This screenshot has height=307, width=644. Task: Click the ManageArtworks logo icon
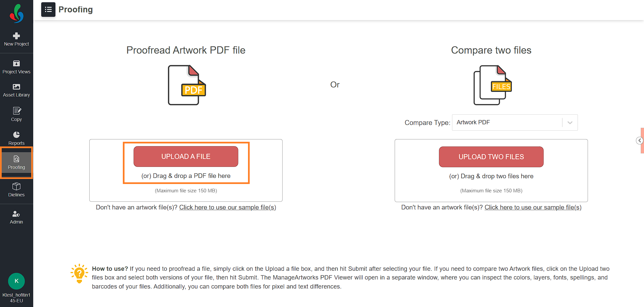pos(16,13)
